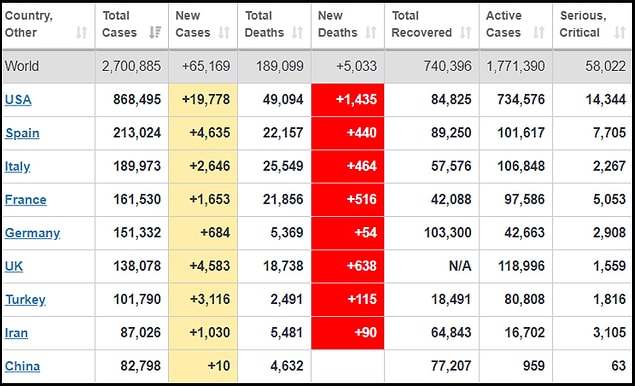
Task: Open the USA country link
Action: click(x=18, y=100)
